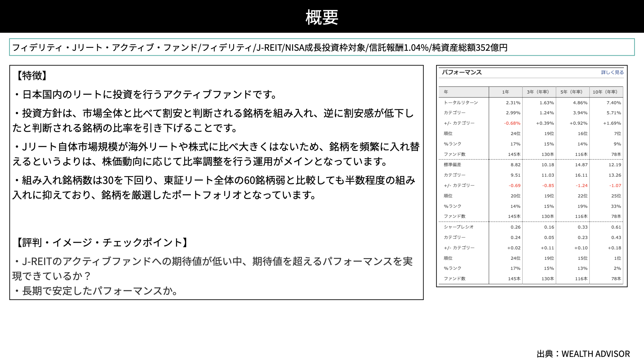Click the パフォーマンス table title

click(462, 72)
